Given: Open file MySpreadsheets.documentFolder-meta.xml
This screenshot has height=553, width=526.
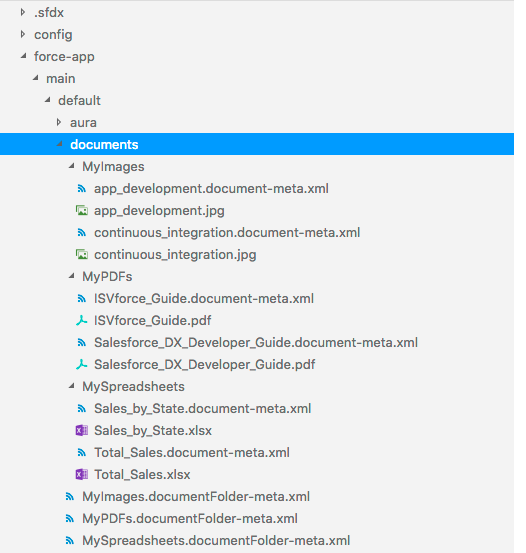Looking at the screenshot, I should 216,541.
